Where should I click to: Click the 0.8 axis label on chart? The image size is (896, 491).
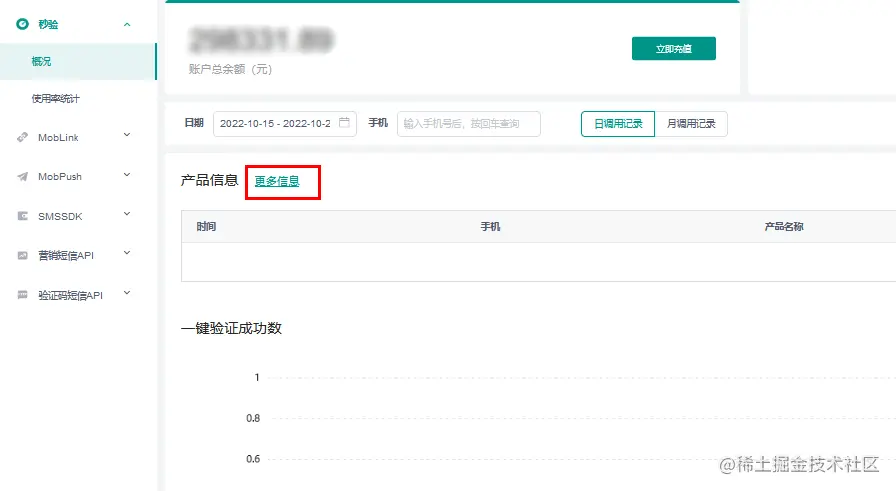tap(253, 418)
